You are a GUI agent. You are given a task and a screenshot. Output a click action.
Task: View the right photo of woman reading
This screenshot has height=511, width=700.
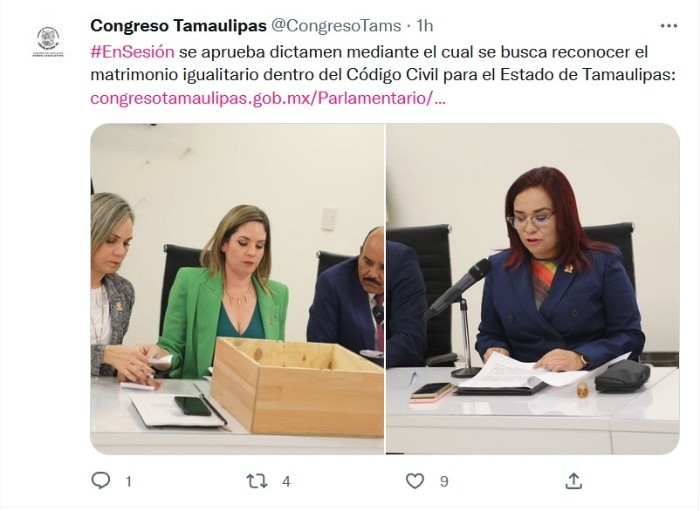533,289
